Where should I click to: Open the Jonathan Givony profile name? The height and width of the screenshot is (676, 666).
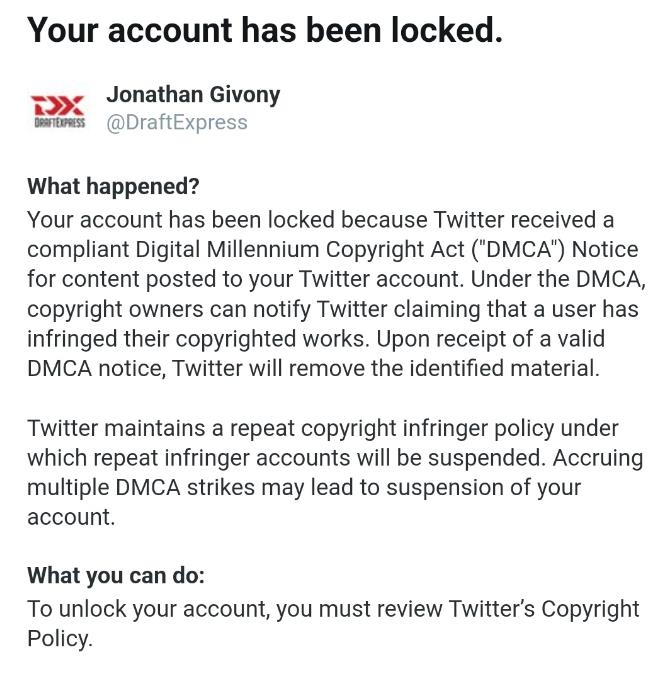[193, 95]
